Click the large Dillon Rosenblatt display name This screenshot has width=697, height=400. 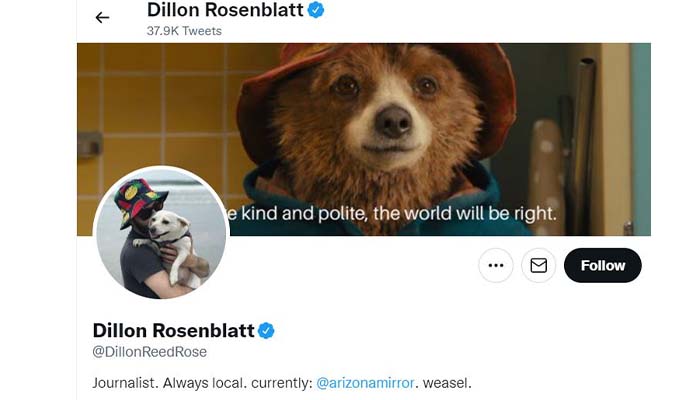[173, 330]
